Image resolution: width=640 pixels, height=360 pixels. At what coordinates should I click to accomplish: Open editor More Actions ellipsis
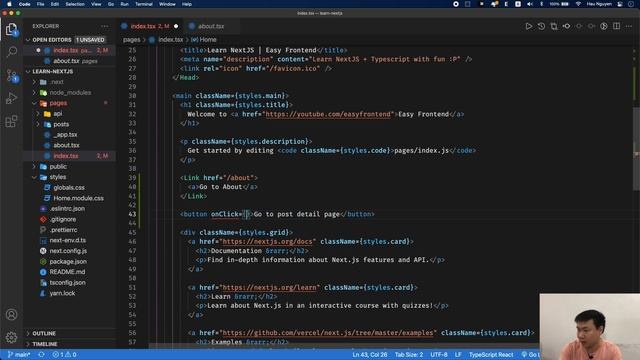click(x=629, y=26)
